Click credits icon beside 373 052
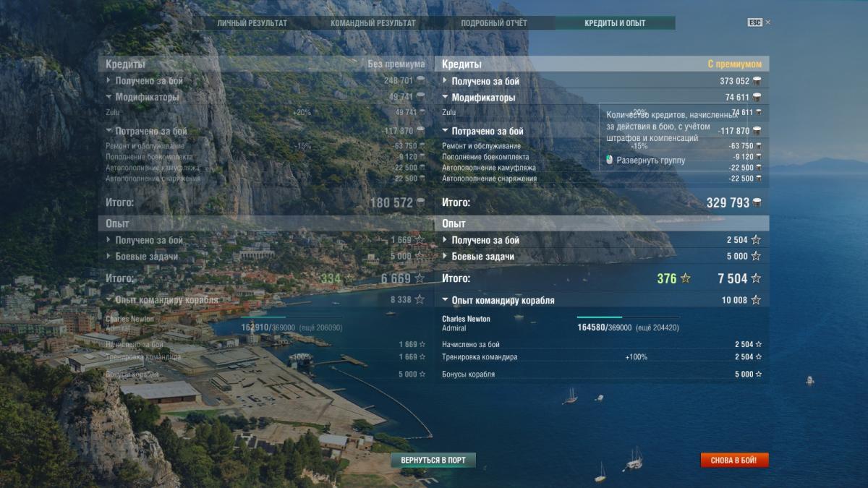868x488 pixels. [x=757, y=81]
